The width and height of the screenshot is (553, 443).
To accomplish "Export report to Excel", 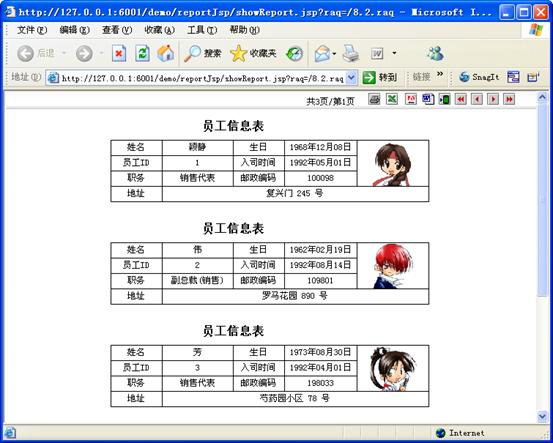I will click(x=392, y=99).
